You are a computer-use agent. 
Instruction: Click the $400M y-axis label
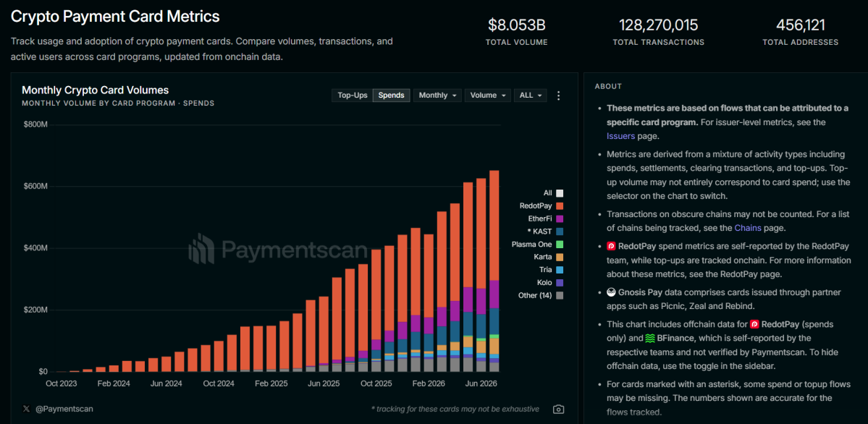tap(36, 248)
